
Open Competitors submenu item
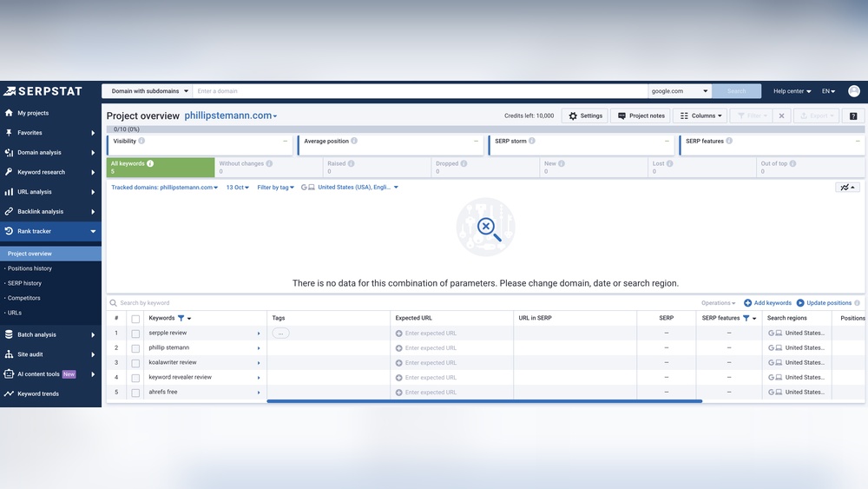pos(23,298)
